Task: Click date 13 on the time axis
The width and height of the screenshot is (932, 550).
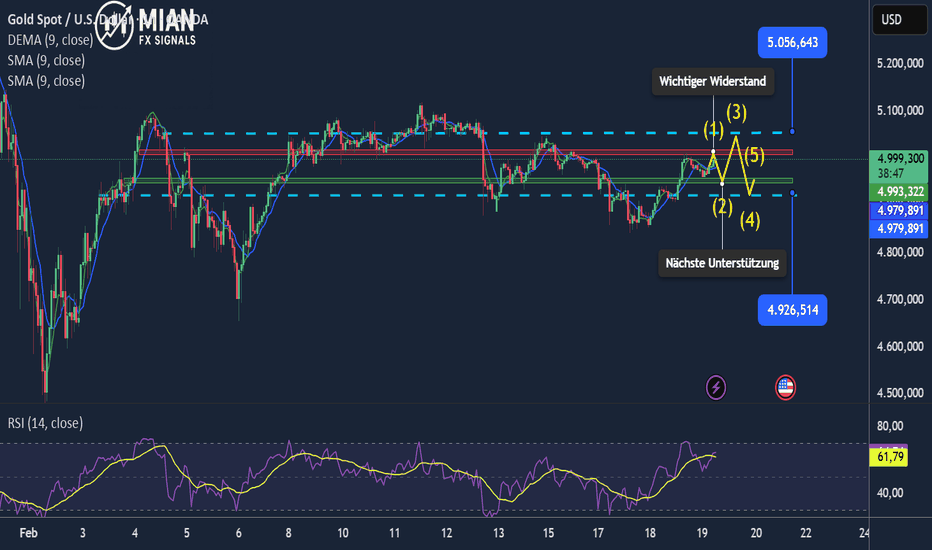Action: tap(498, 533)
